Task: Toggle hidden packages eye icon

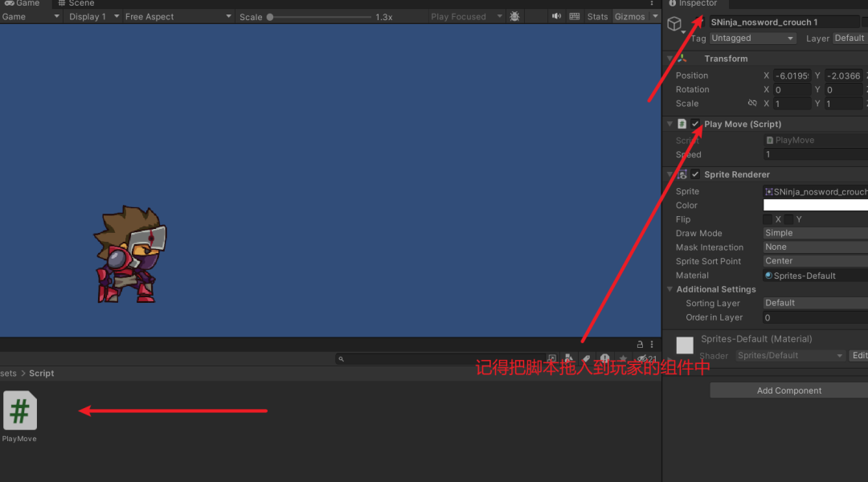Action: pyautogui.click(x=646, y=358)
